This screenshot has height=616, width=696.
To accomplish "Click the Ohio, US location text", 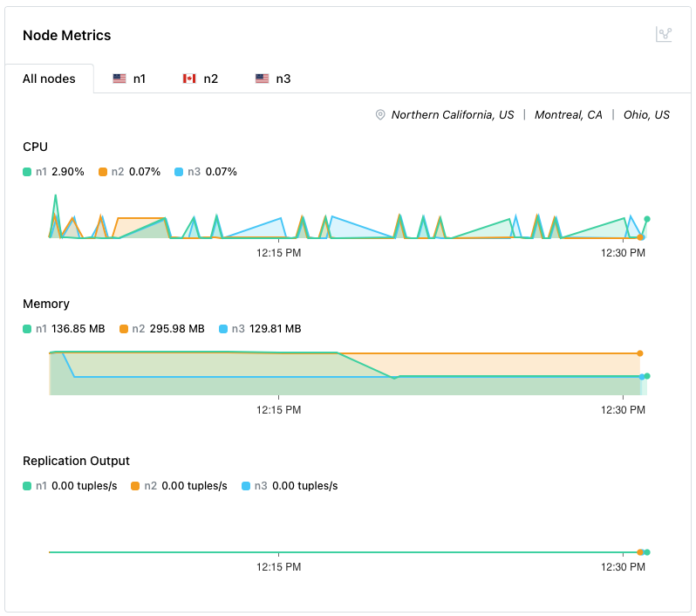I will click(646, 114).
